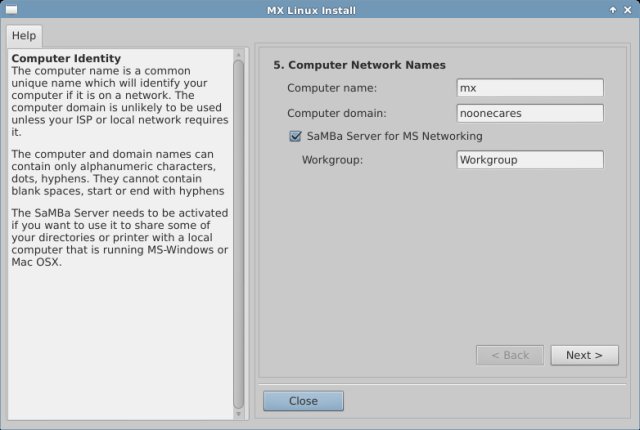Click the disabled < Back button
This screenshot has height=430, width=640.
coord(510,355)
